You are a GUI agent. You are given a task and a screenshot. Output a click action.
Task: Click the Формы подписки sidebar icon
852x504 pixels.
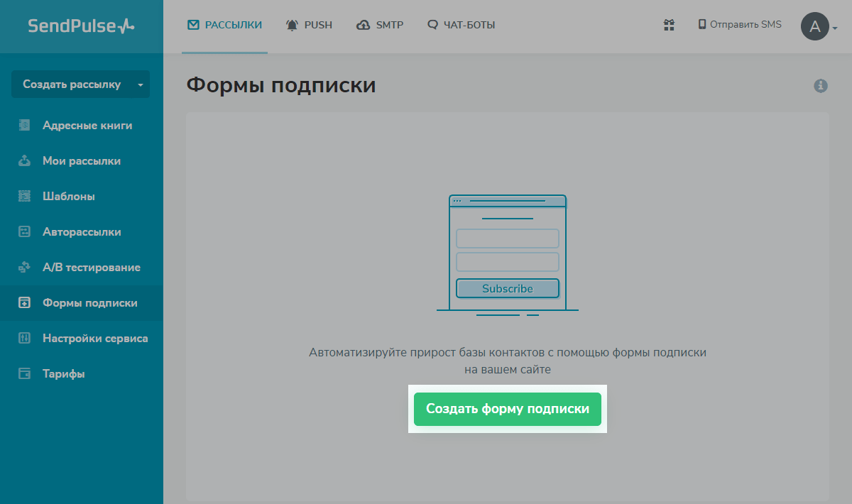tap(25, 302)
